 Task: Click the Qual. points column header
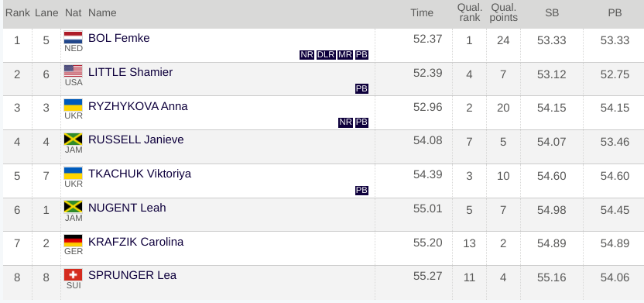click(504, 12)
